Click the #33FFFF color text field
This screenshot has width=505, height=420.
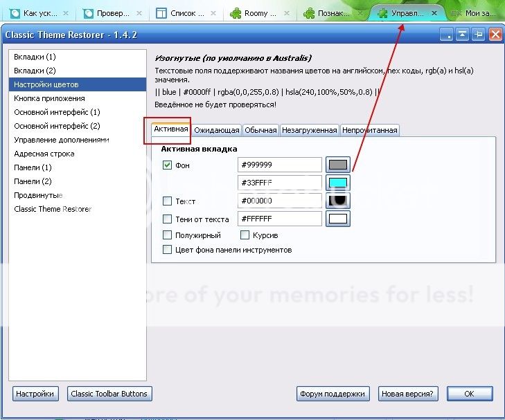(280, 183)
